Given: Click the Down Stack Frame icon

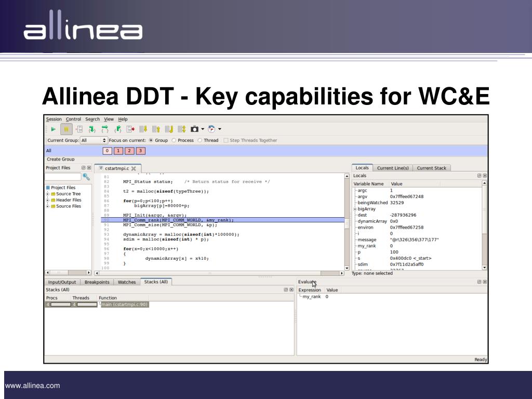Looking at the screenshot, I should [x=143, y=129].
